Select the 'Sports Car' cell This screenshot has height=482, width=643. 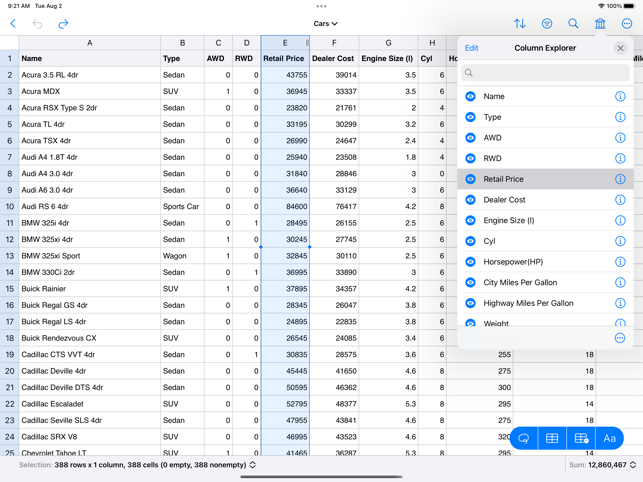[x=182, y=206]
